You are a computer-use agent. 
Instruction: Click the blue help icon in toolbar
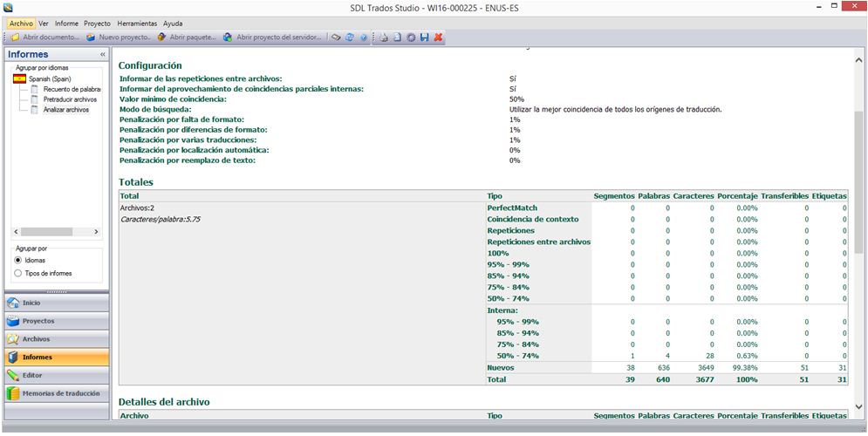tap(364, 37)
